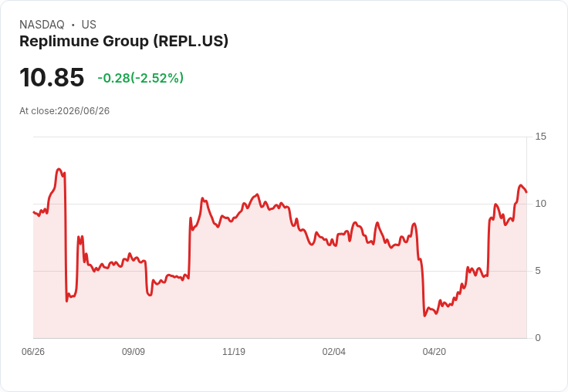The width and height of the screenshot is (568, 392).
Task: Click the 10 price axis label
Action: [x=540, y=204]
